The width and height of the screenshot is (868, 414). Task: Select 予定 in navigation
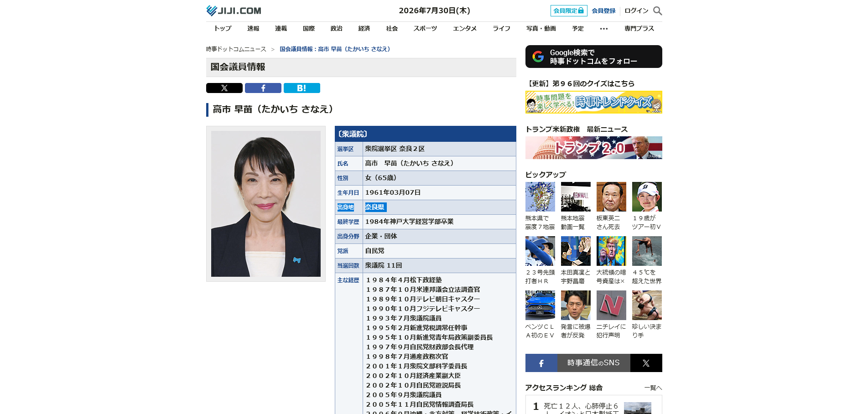point(578,28)
